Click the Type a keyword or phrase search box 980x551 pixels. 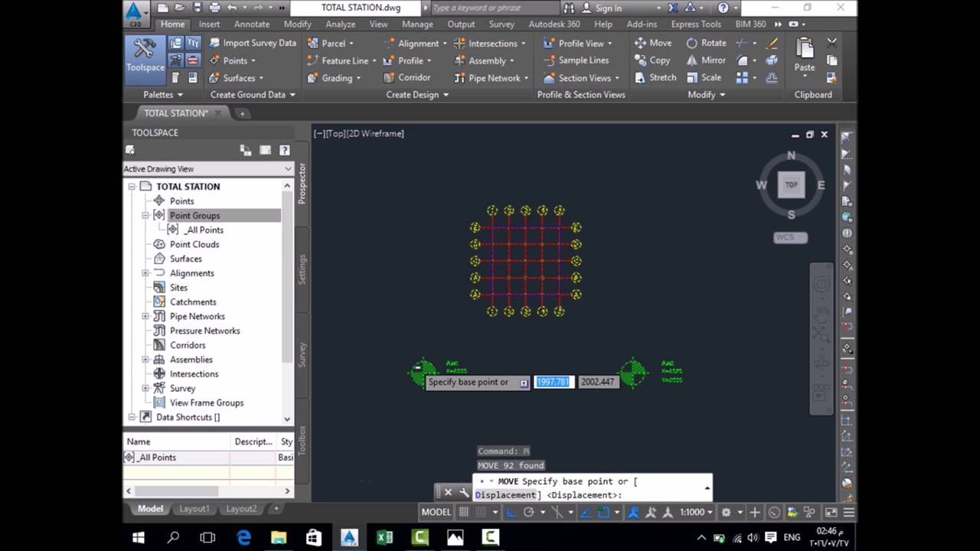point(493,8)
